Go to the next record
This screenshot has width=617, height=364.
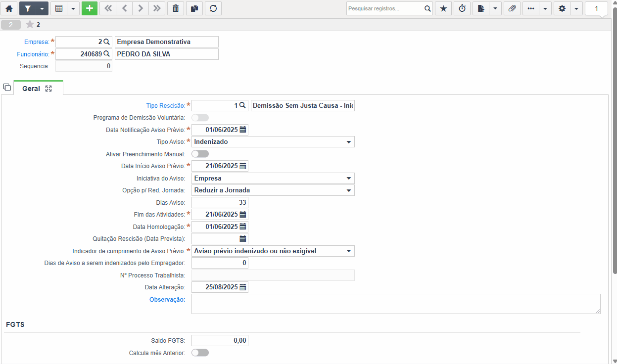pos(141,8)
